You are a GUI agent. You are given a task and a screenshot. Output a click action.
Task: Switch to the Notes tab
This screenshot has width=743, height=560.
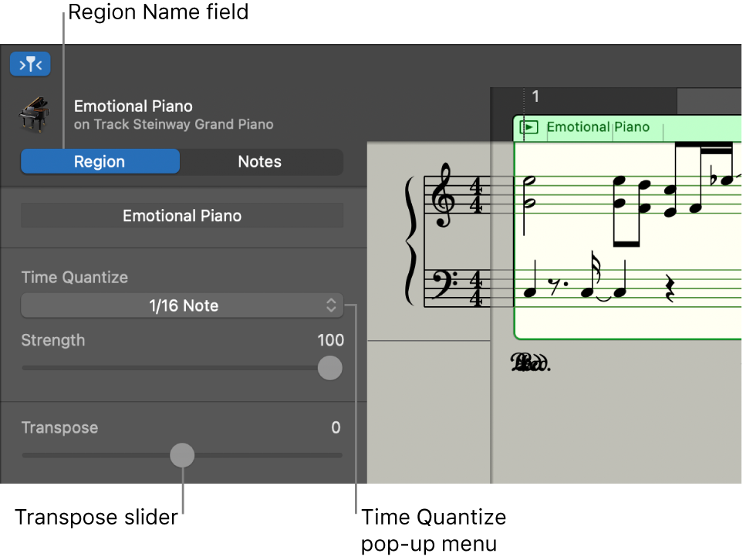(259, 161)
